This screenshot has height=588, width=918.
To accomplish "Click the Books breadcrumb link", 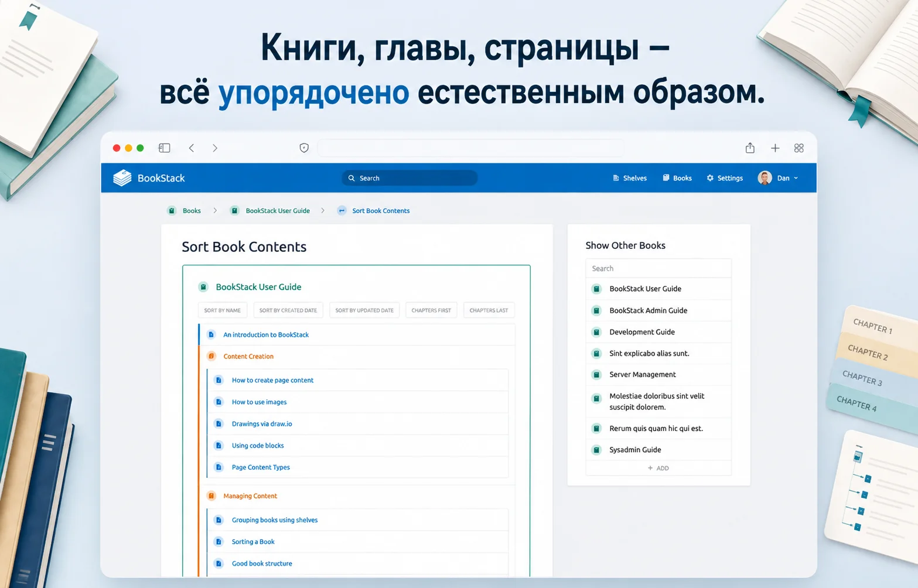I will [x=192, y=211].
